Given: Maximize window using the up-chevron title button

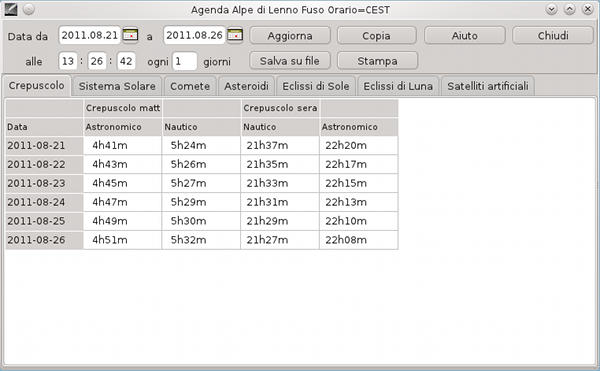Looking at the screenshot, I should (569, 9).
